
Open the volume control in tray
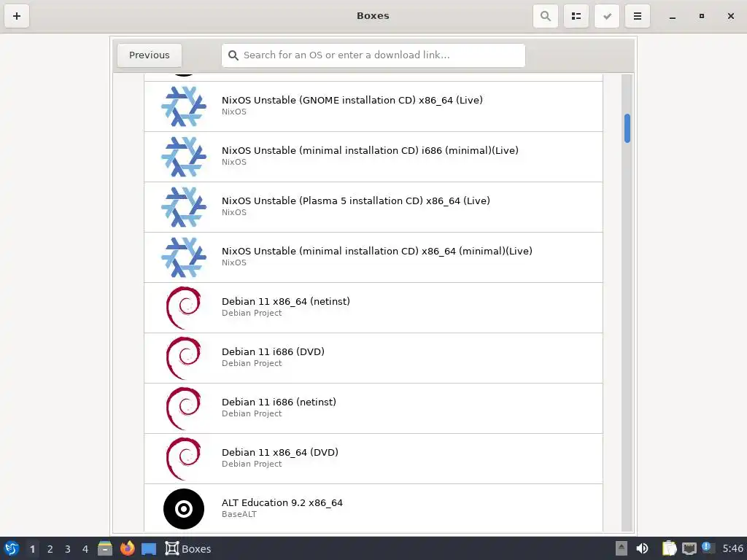pyautogui.click(x=642, y=548)
